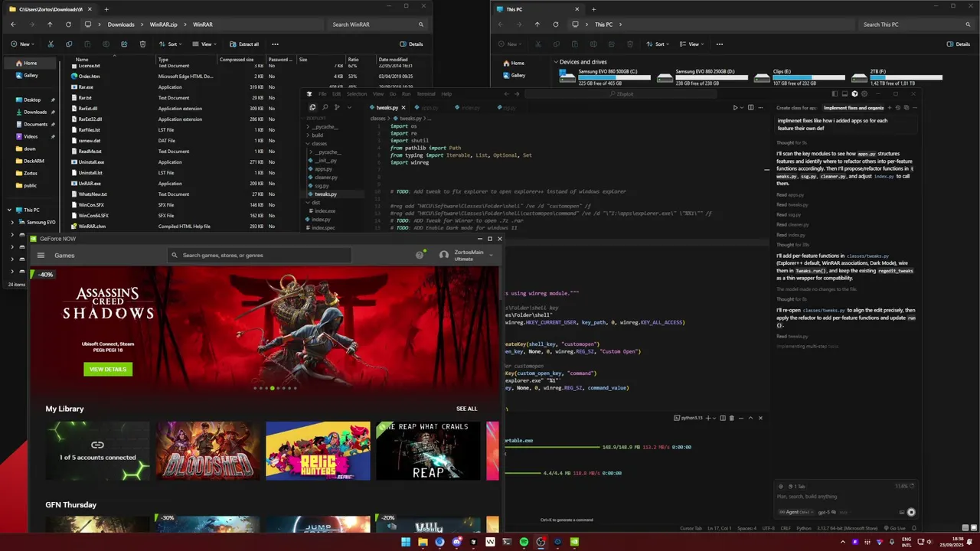Toggle panel visibility in Cursor title bar
This screenshot has width=980, height=551.
846,94
